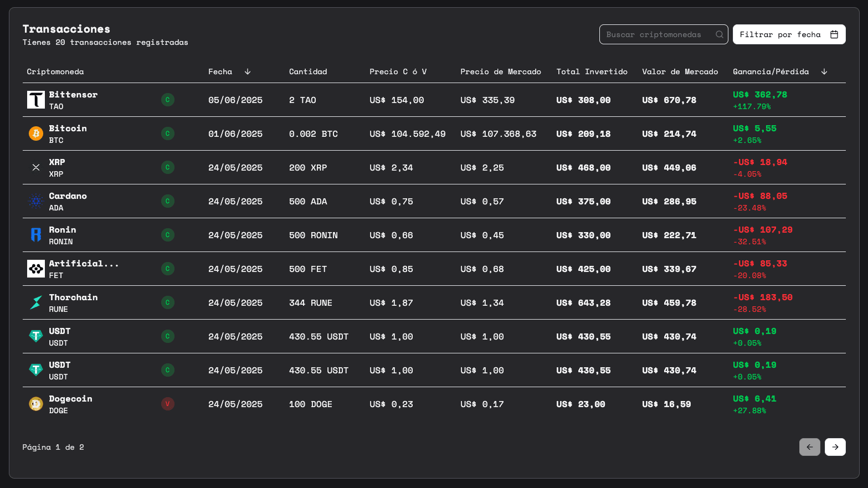Click the 500 RONIN quantity cell

point(314,235)
